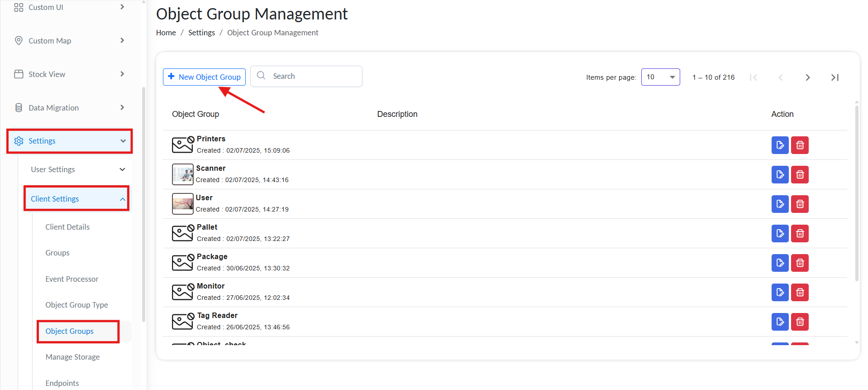Jump to last page of results
This screenshot has width=868, height=390.
pyautogui.click(x=835, y=77)
